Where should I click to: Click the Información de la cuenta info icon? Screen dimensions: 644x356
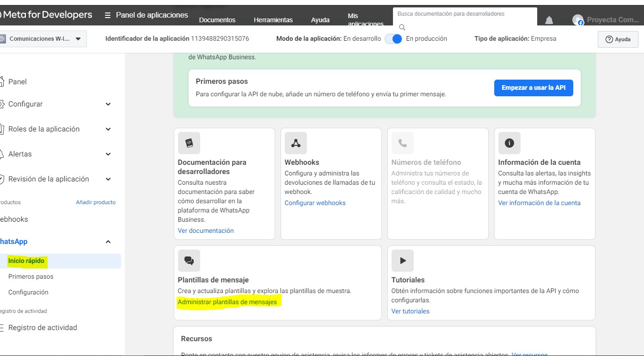pyautogui.click(x=509, y=143)
